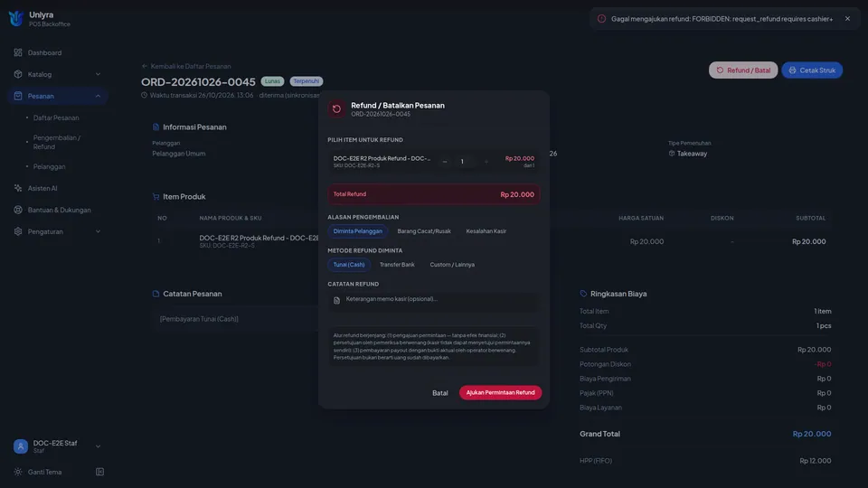Click the Ganti Tema sun icon
The height and width of the screenshot is (488, 868).
point(18,472)
